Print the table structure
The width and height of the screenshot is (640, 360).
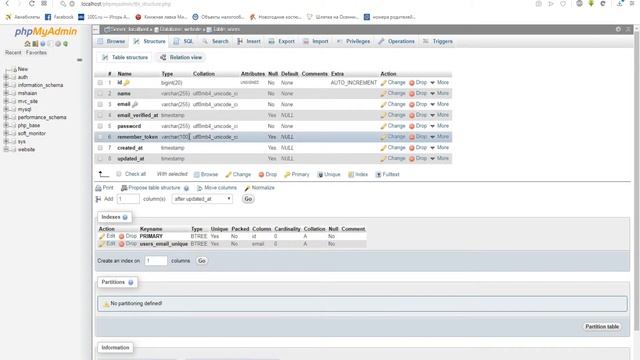tap(104, 188)
